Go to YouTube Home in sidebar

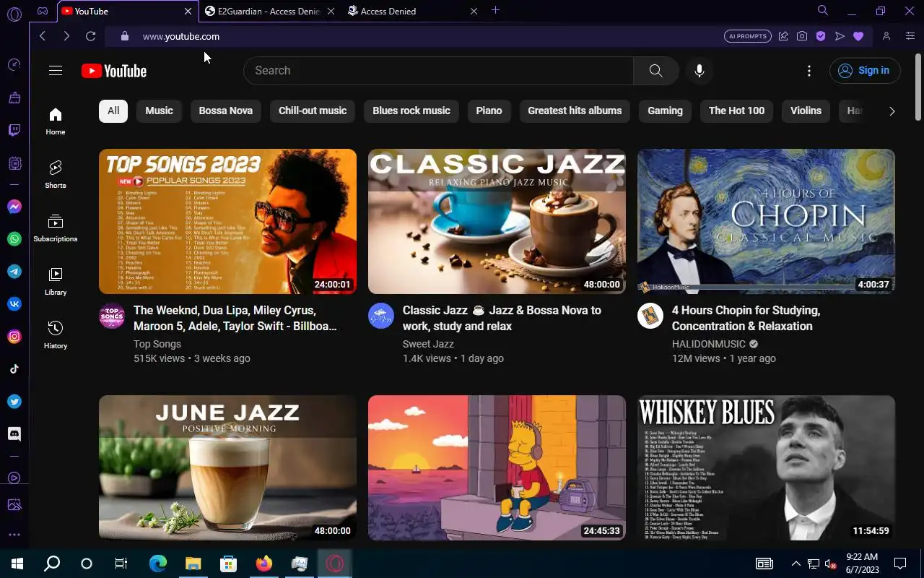56,121
